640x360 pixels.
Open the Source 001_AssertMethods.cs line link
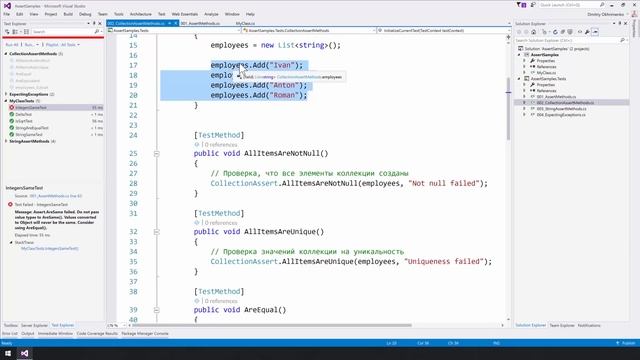tap(56, 196)
